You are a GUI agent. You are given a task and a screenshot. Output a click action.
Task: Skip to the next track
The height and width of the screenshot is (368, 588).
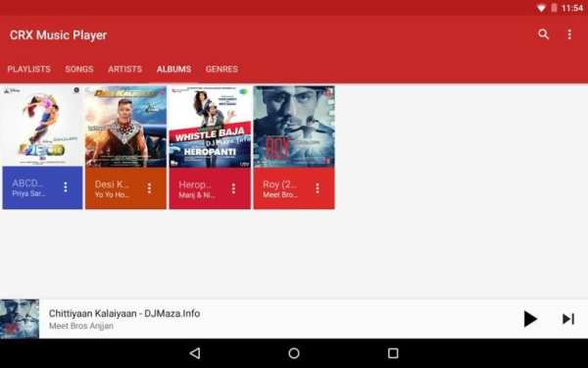568,319
